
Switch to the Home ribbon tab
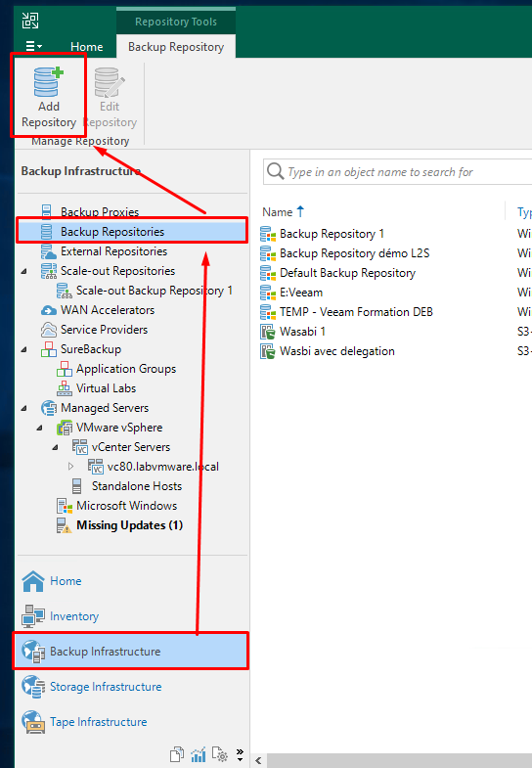coord(87,47)
